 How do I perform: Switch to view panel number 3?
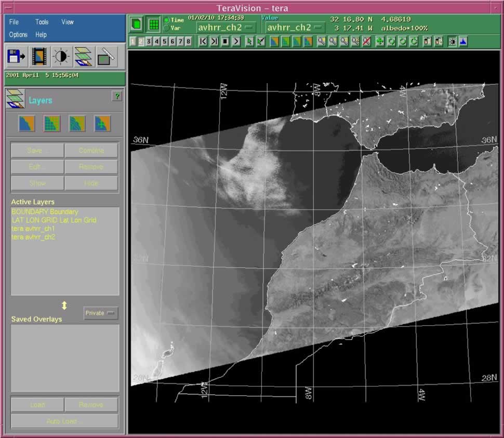click(149, 42)
